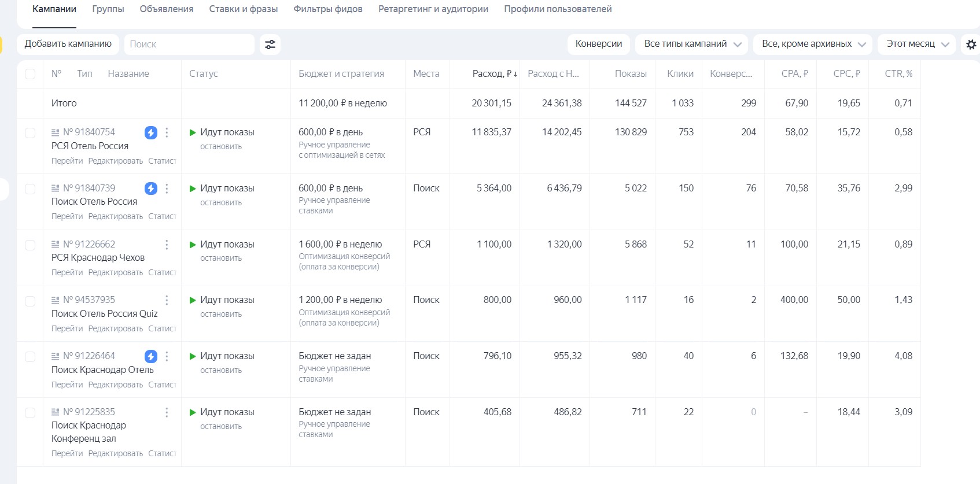Tick checkbox for Поиск Краснодар Отель campaign
980x484 pixels.
tap(30, 357)
